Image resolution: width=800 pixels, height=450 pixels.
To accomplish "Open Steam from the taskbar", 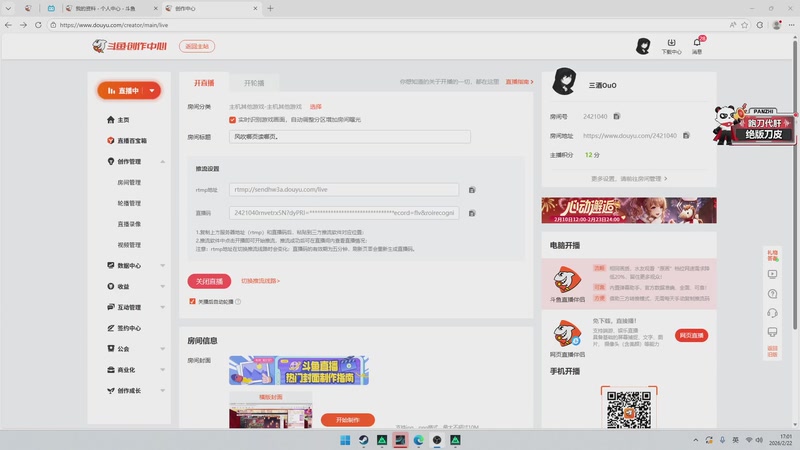I will click(363, 440).
